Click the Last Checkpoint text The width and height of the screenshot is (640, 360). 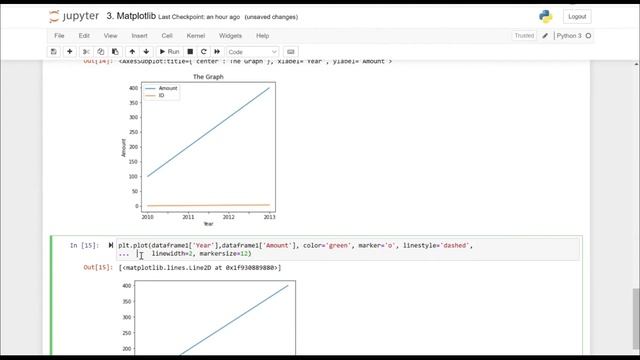point(199,17)
